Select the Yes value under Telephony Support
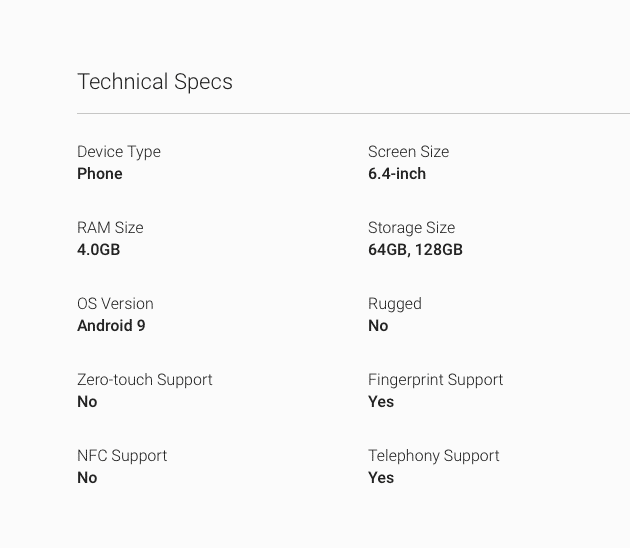This screenshot has width=630, height=548. [x=381, y=478]
